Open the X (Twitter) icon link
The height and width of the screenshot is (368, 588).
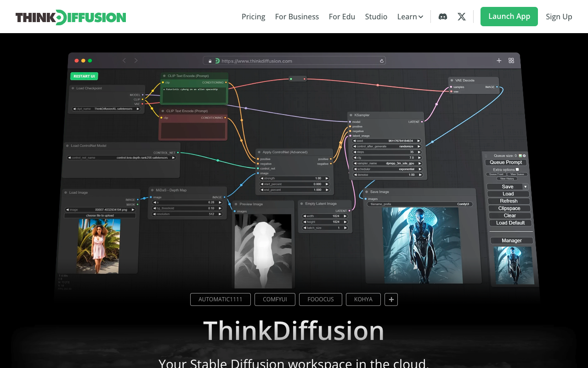pos(462,17)
